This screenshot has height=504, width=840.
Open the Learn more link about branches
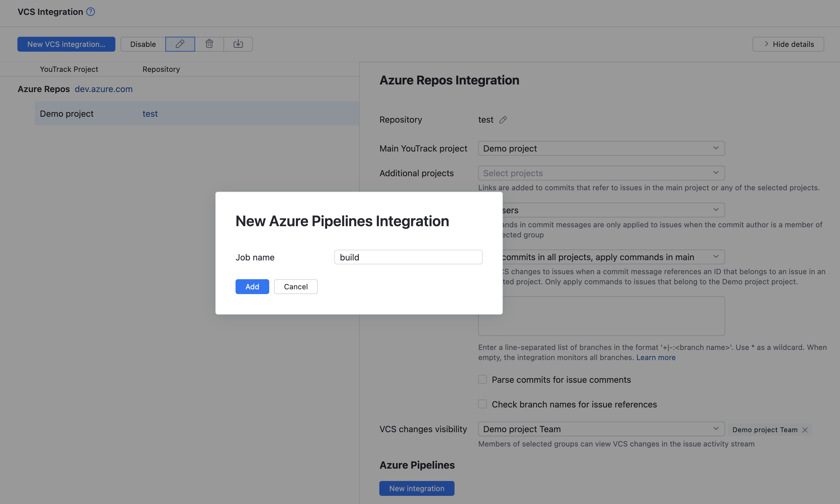tap(656, 357)
